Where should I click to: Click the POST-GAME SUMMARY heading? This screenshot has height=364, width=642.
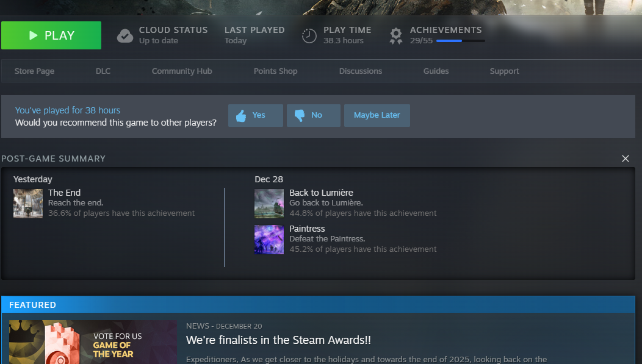[53, 159]
